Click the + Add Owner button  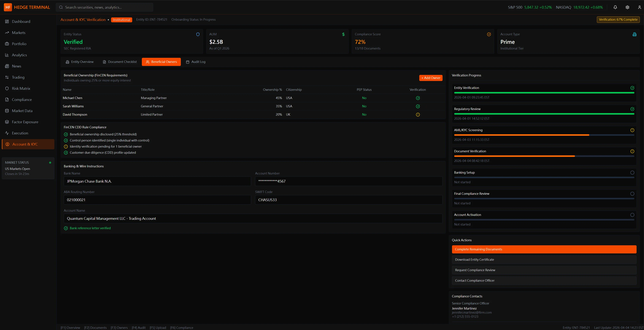[x=431, y=78]
